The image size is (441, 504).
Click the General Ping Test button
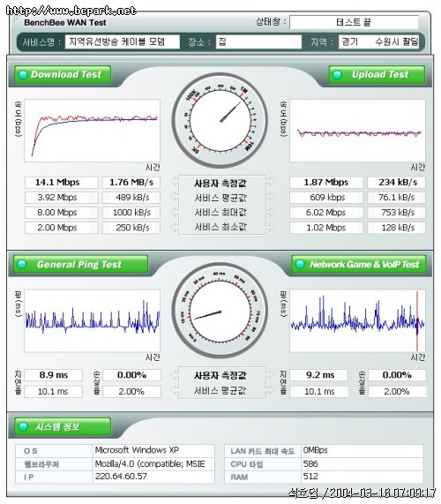[80, 264]
